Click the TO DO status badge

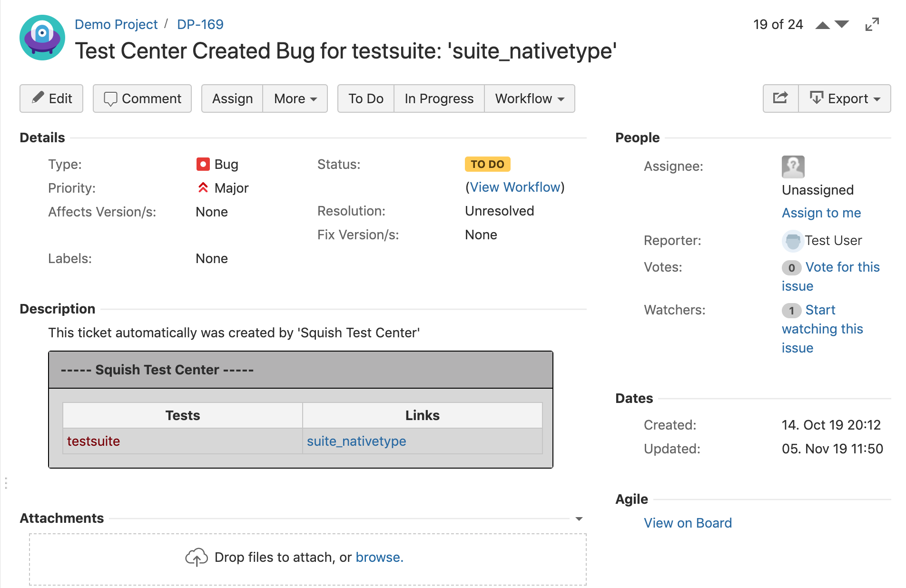[x=487, y=164]
